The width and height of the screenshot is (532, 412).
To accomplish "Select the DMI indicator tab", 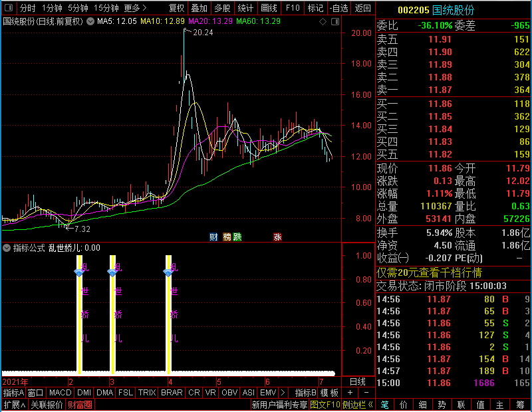I will pos(84,393).
